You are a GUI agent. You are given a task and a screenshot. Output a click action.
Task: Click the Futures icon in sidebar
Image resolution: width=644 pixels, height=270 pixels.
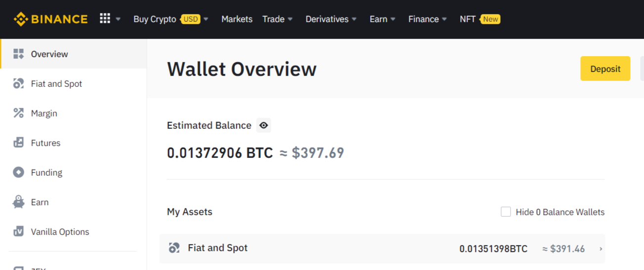[18, 143]
